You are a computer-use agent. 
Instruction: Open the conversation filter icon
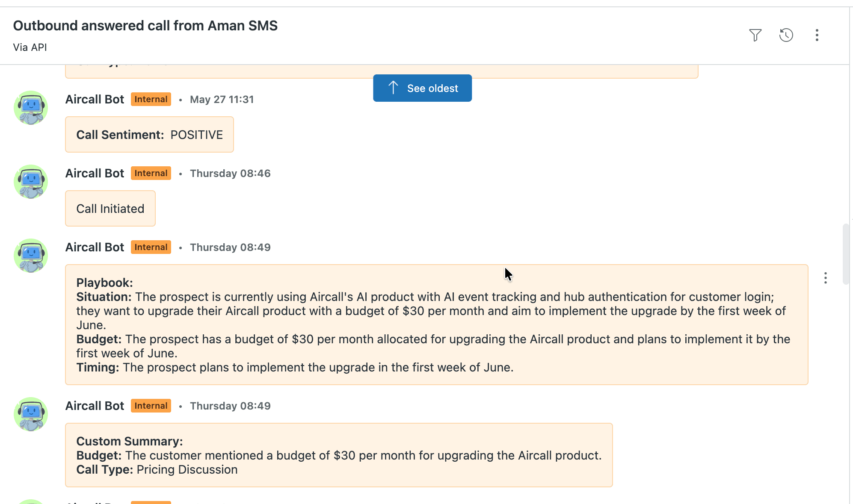click(x=755, y=35)
